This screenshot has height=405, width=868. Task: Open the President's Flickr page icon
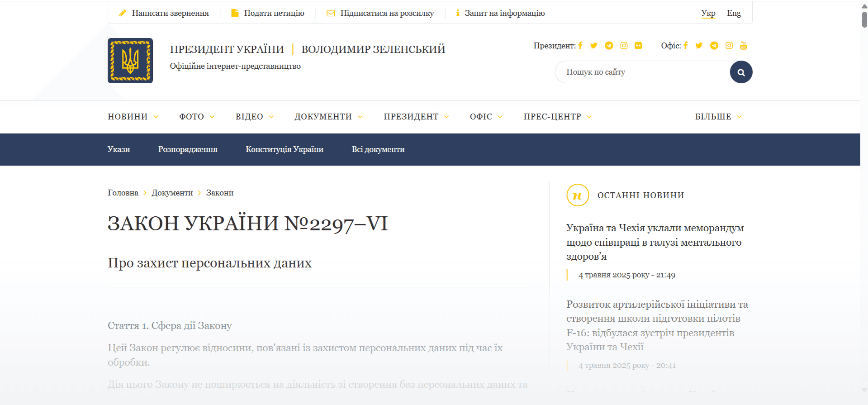coord(638,46)
